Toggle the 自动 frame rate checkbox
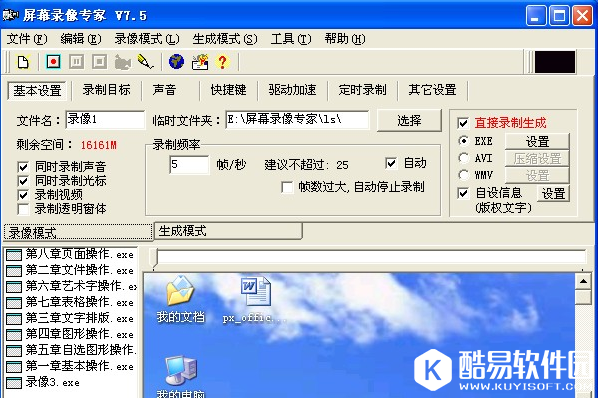 [x=391, y=163]
